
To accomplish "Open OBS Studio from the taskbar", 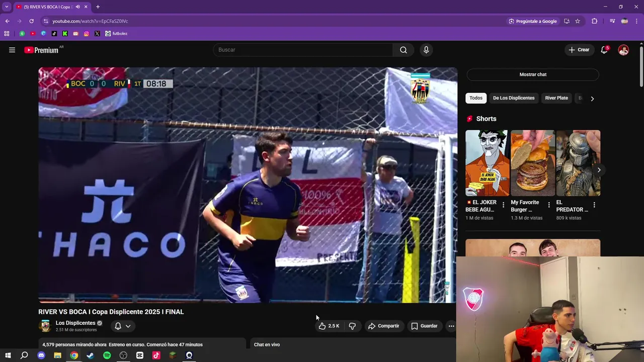I will coord(123,355).
